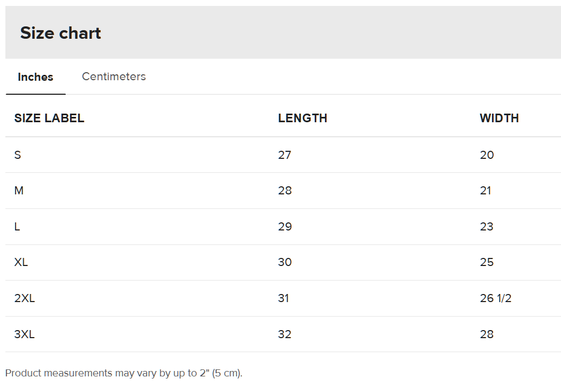Click length value 29 in L row
The image size is (561, 392).
285,227
